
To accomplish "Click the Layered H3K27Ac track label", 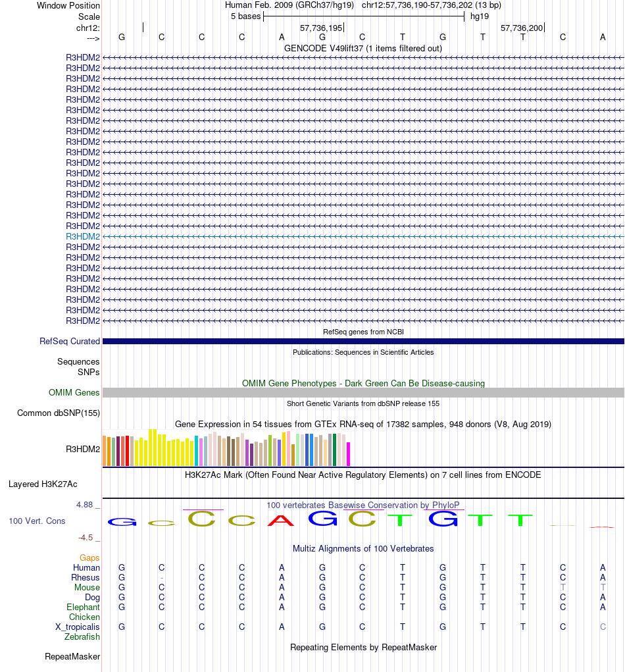I will click(43, 484).
